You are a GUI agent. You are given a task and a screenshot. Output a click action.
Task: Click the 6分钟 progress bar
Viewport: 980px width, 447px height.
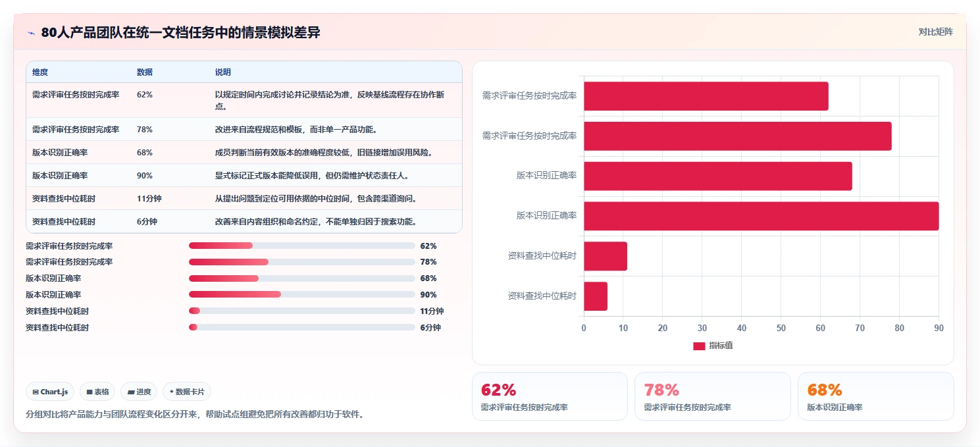click(x=302, y=327)
